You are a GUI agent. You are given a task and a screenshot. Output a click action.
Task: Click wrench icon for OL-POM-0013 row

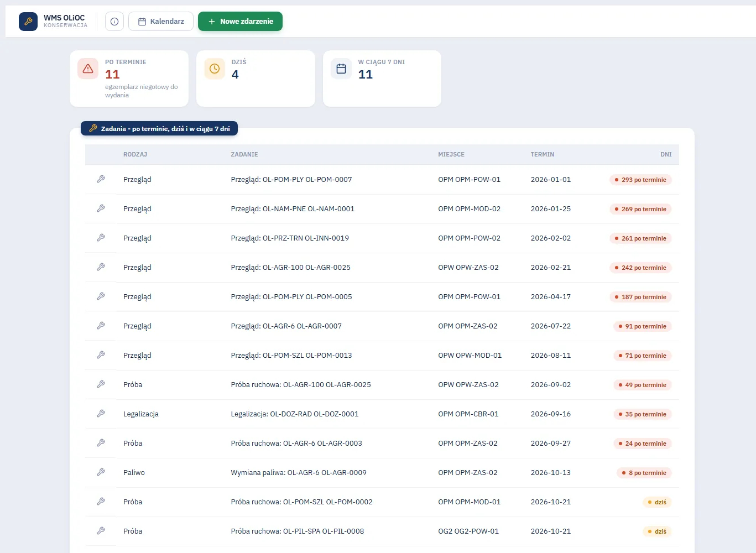[101, 355]
